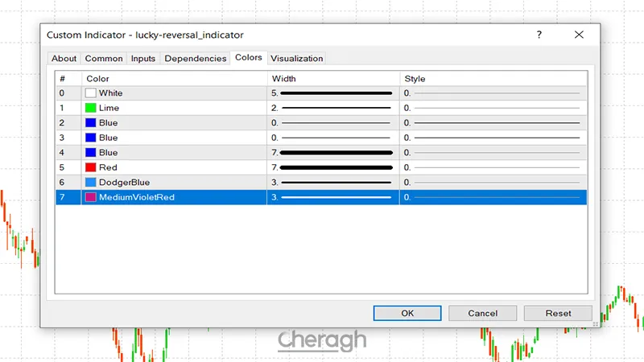The width and height of the screenshot is (644, 362).
Task: Open width dropdown for the White row
Action: (332, 93)
